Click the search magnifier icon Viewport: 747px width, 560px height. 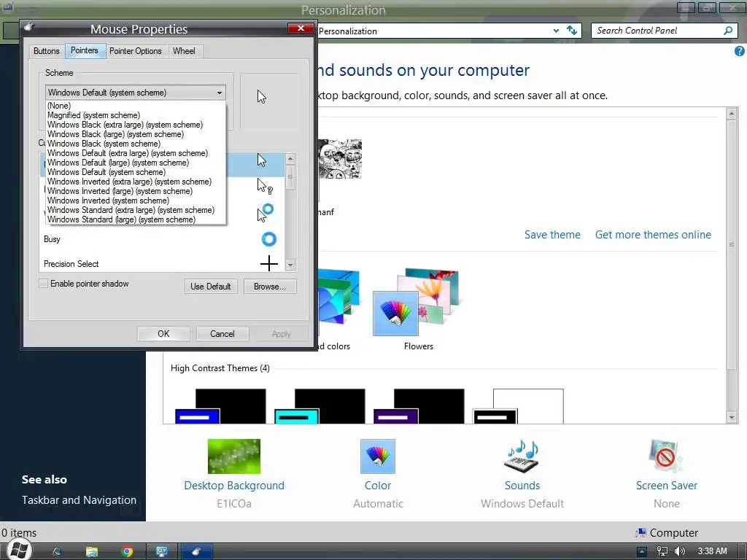pyautogui.click(x=728, y=31)
